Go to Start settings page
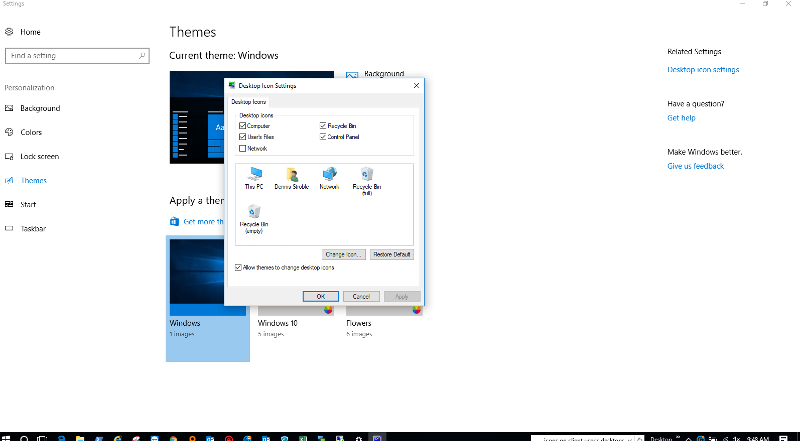 28,204
